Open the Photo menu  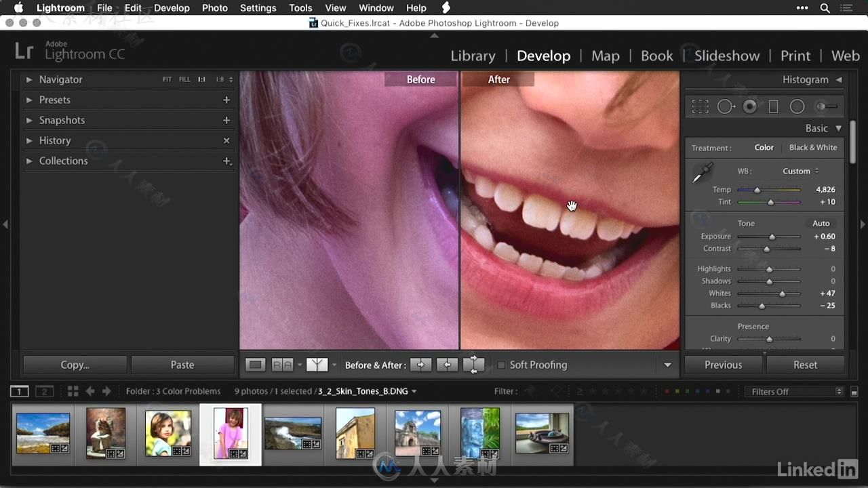[214, 8]
